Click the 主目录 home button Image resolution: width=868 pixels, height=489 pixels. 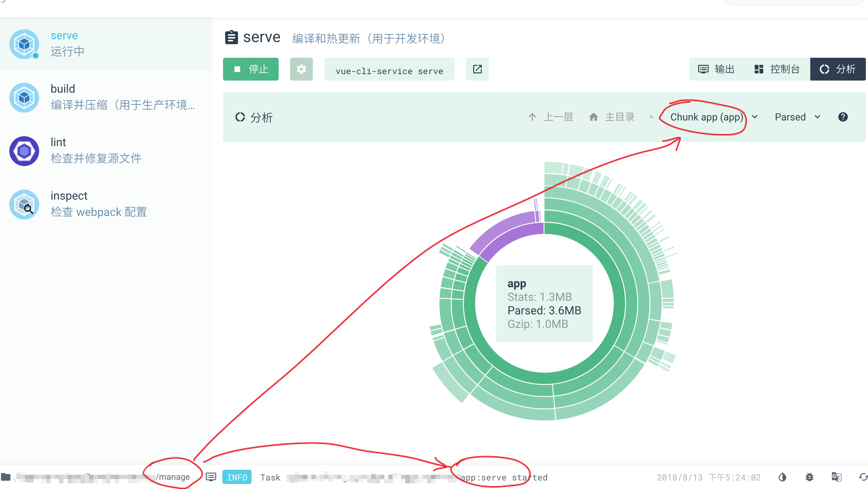coord(611,117)
